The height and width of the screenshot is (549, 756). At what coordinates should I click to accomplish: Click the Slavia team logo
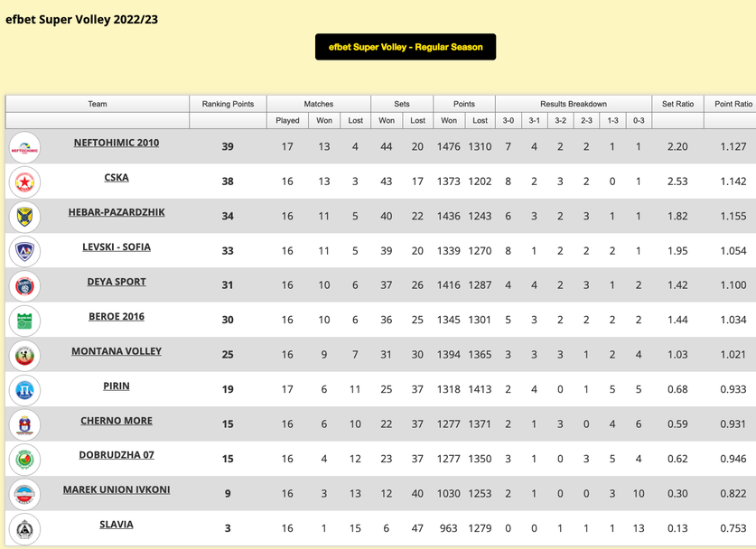click(24, 529)
